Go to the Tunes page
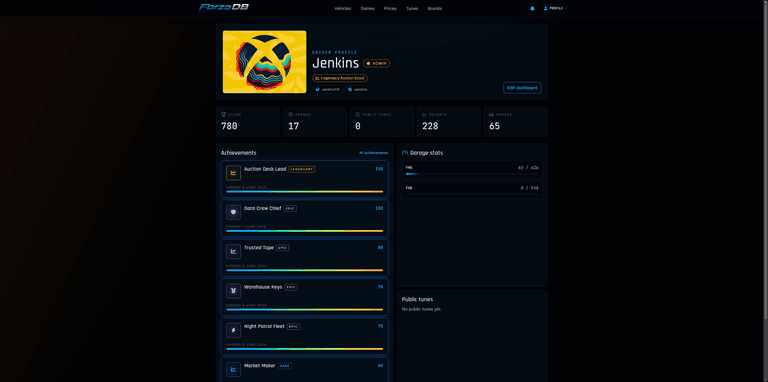This screenshot has width=768, height=382. coord(412,8)
